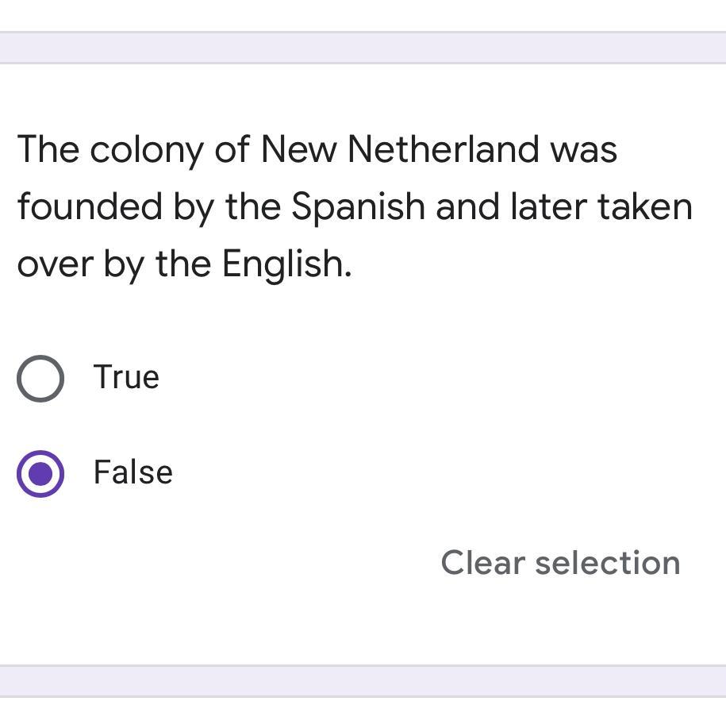Choose True for the New Netherland statement

tap(40, 378)
